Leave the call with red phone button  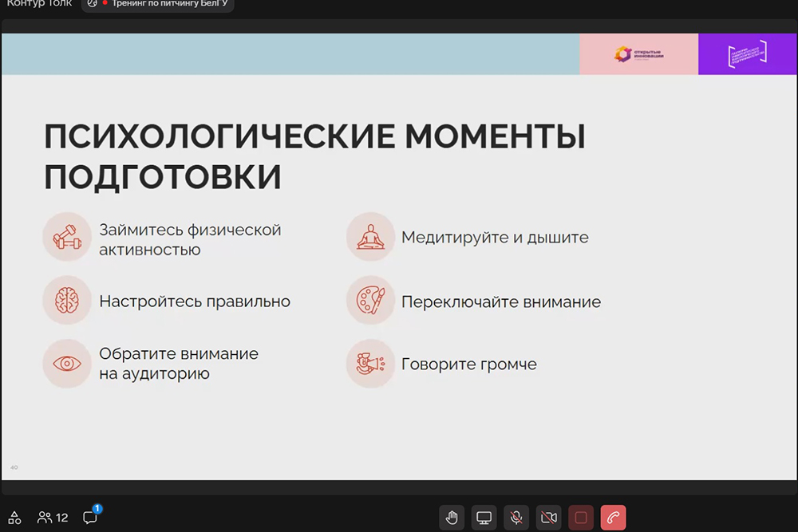coord(613,518)
